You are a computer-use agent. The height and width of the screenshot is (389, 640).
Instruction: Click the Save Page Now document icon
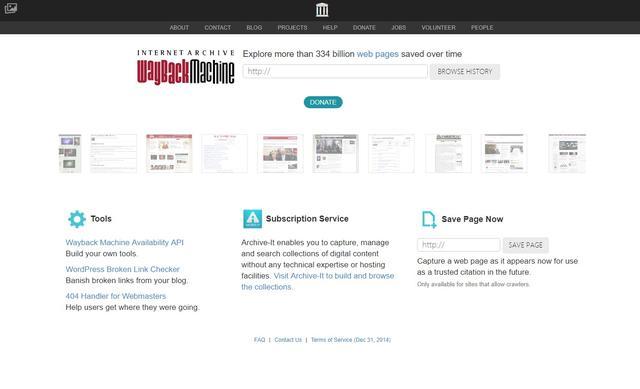[429, 219]
